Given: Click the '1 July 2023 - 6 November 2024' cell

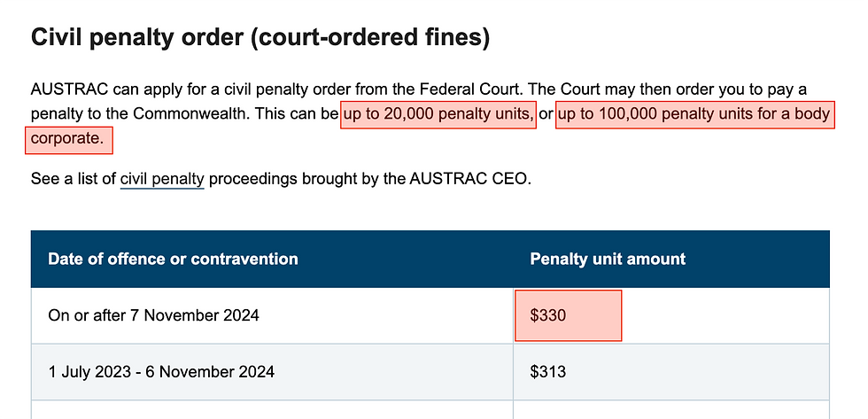Looking at the screenshot, I should 161,372.
